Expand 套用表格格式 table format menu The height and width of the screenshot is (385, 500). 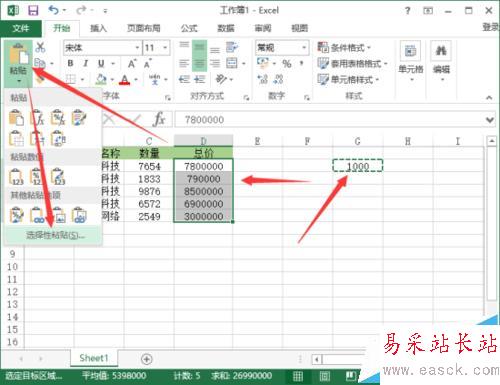[352, 63]
